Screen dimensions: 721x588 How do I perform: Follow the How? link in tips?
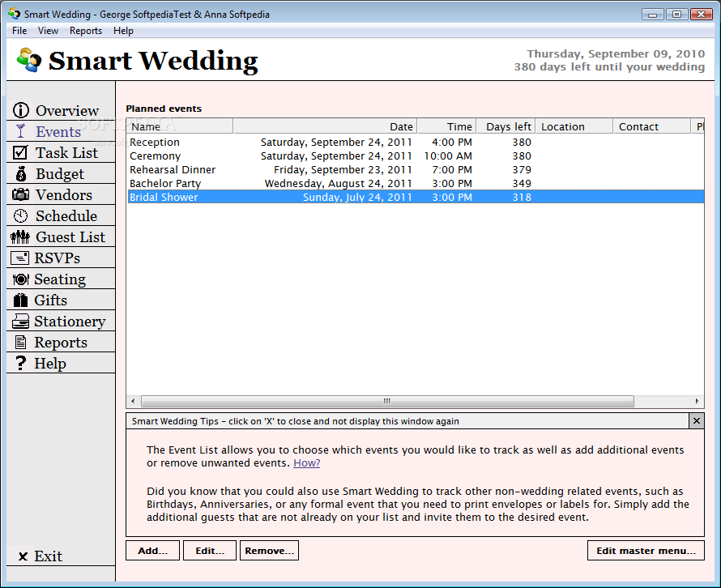(x=307, y=463)
